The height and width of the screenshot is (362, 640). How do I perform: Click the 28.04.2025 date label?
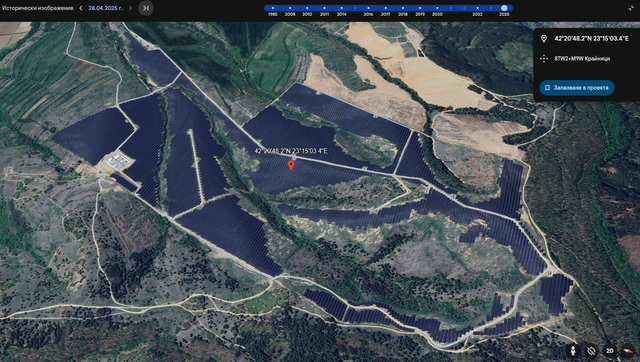coord(105,8)
